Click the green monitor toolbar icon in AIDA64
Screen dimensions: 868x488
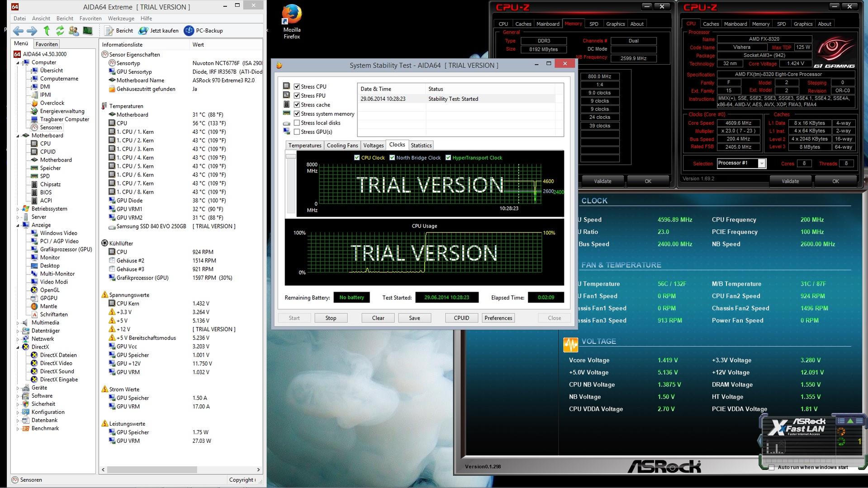[x=88, y=31]
